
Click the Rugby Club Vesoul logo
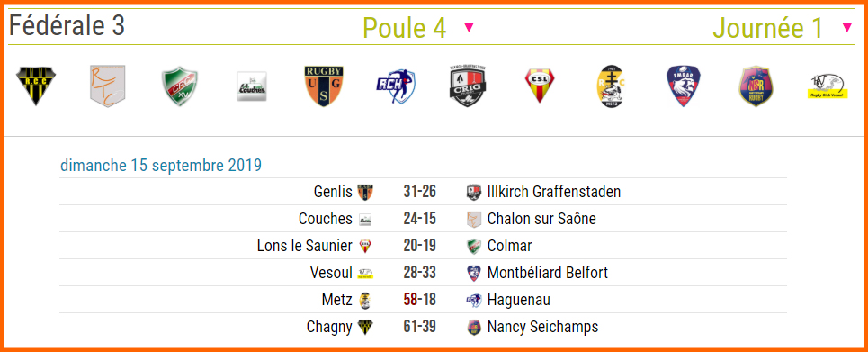point(828,87)
